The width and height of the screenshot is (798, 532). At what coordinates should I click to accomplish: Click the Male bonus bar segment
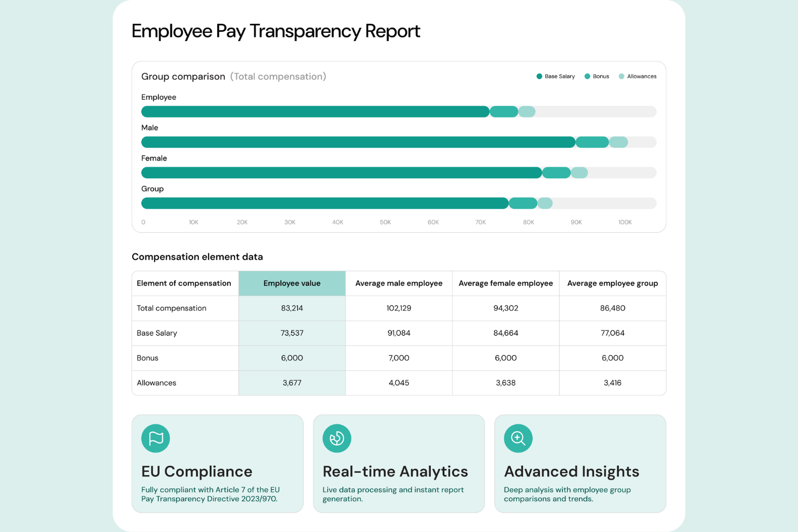(592, 142)
